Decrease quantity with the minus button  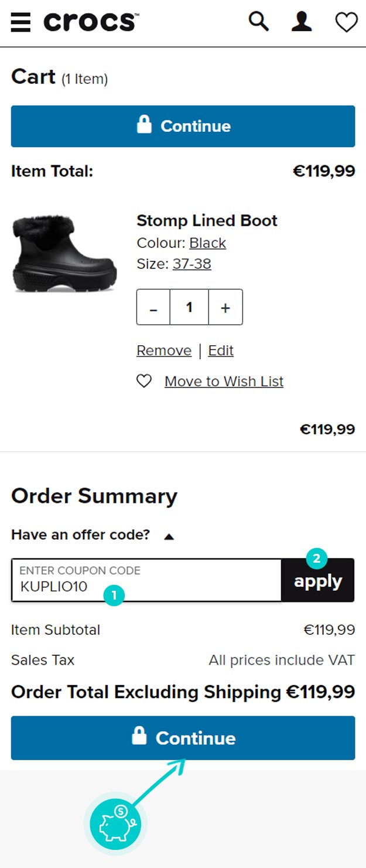153,307
